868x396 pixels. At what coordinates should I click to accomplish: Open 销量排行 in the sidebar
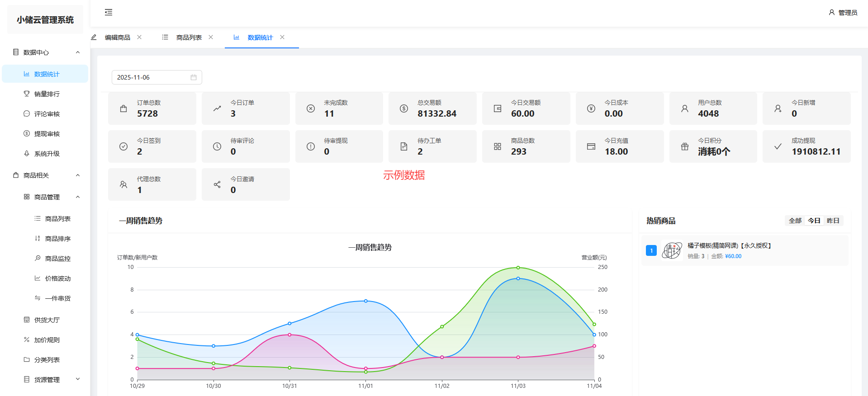pyautogui.click(x=47, y=94)
